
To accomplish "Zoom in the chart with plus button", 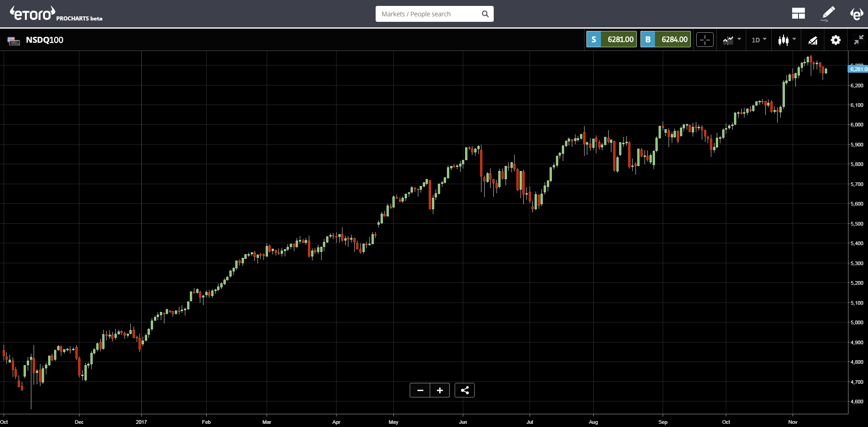I will coord(440,390).
